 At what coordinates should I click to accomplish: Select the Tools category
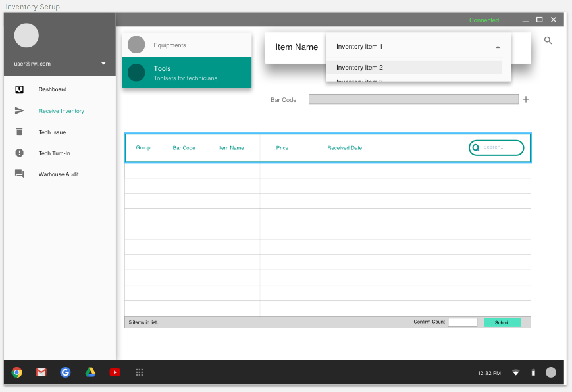[187, 72]
